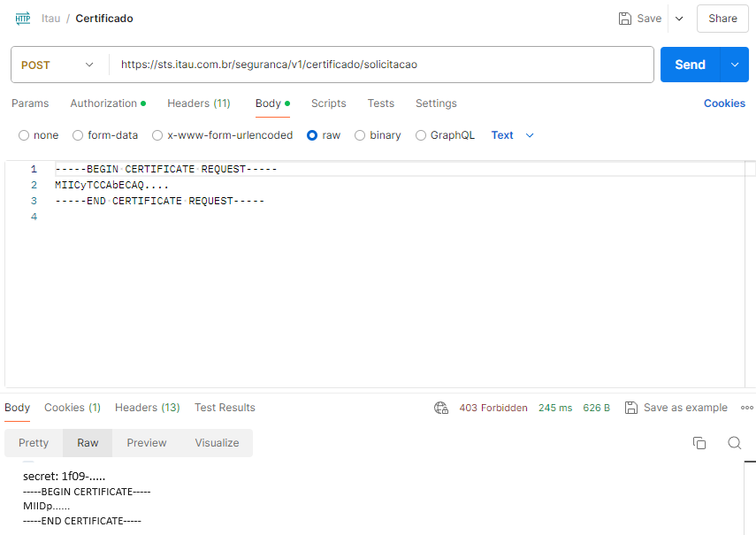The height and width of the screenshot is (535, 756).
Task: Select the binary body type
Action: click(360, 135)
